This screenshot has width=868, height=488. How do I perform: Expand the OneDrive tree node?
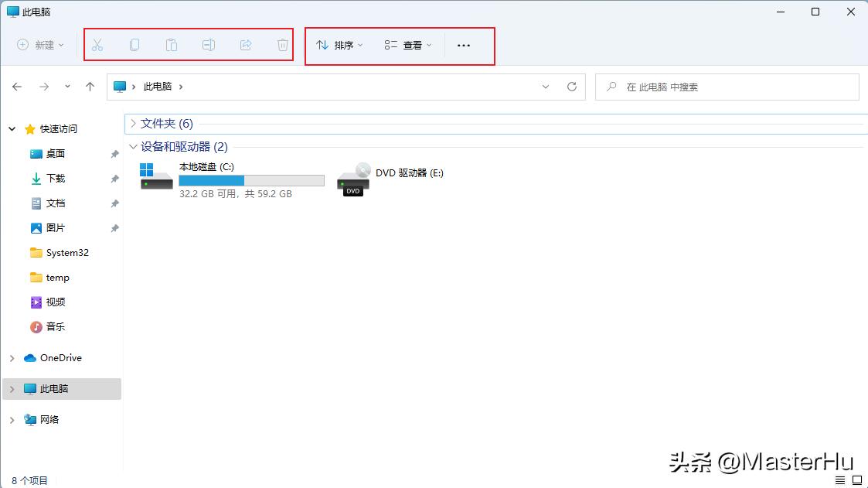pyautogui.click(x=12, y=358)
